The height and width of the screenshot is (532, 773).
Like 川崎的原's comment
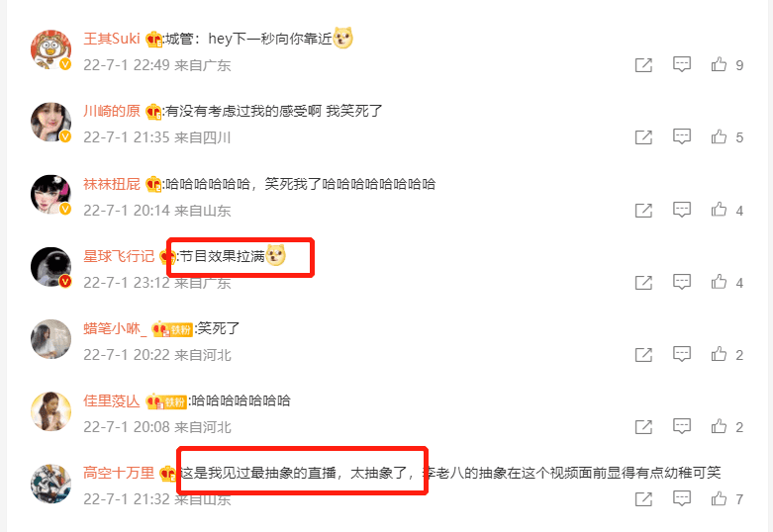pyautogui.click(x=719, y=136)
